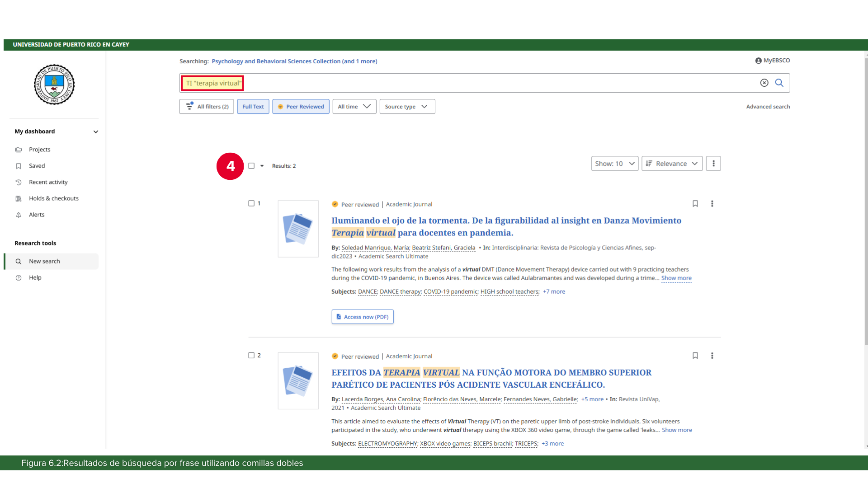Check the select-all results checkbox
The width and height of the screenshot is (868, 488).
point(251,166)
